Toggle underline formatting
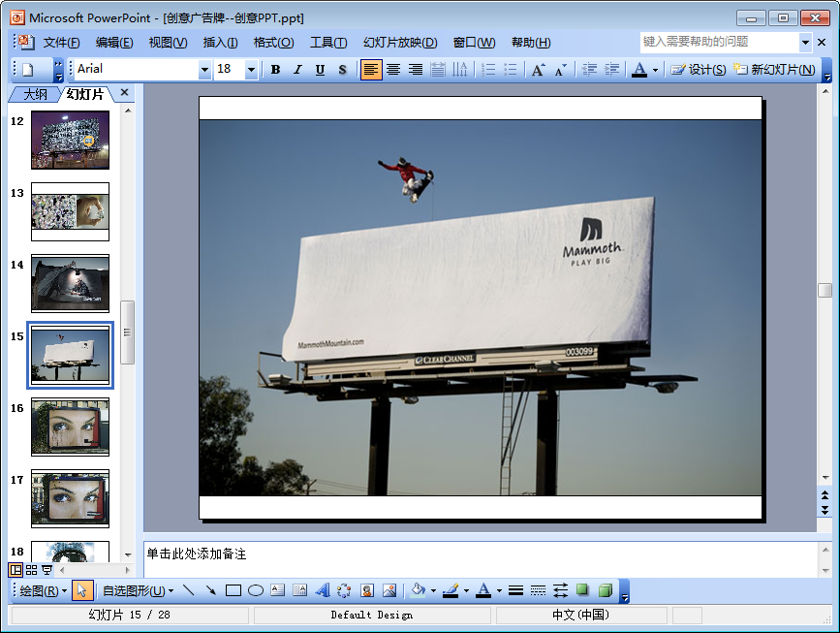This screenshot has height=633, width=840. pos(320,70)
